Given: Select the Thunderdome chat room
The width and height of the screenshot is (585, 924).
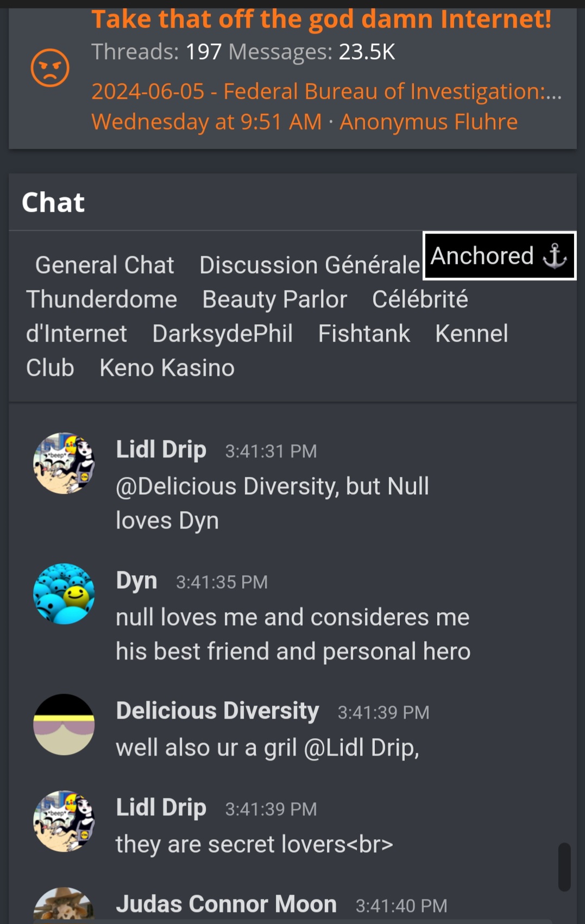Looking at the screenshot, I should (102, 299).
